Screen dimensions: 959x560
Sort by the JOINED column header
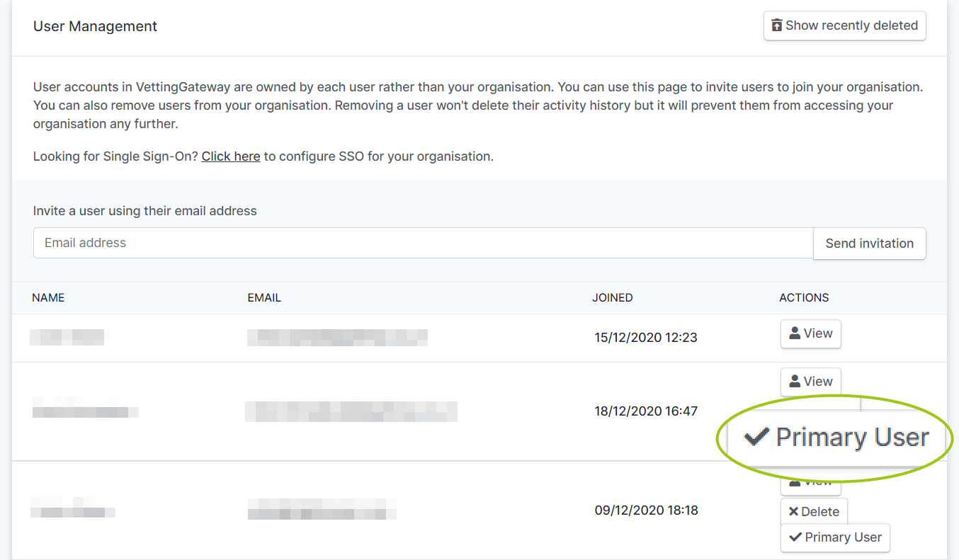(x=613, y=298)
